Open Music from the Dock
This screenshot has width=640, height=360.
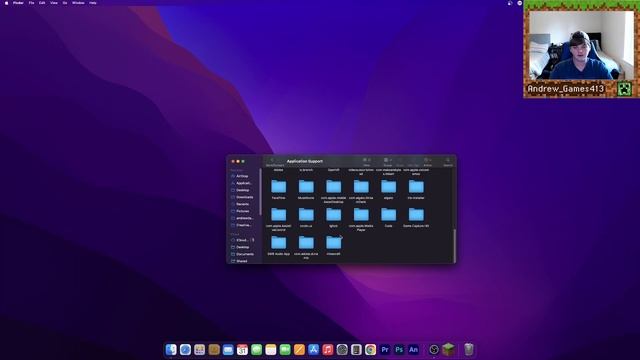point(328,349)
